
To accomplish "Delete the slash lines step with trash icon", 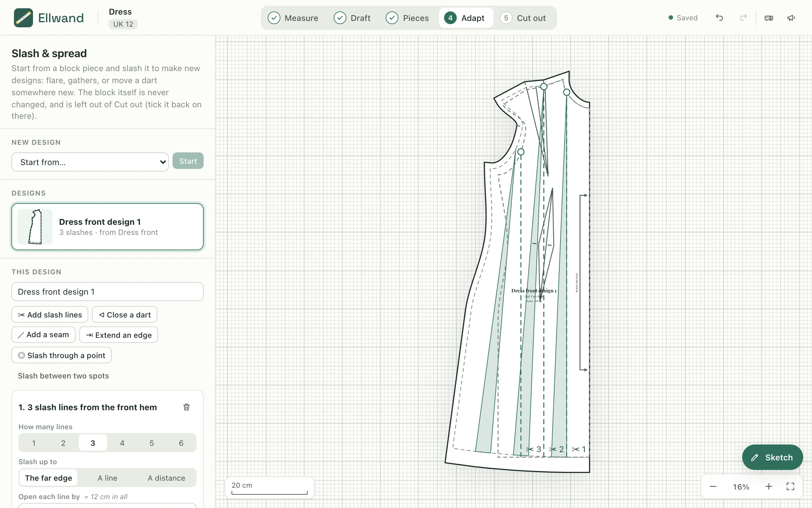I will pos(187,407).
